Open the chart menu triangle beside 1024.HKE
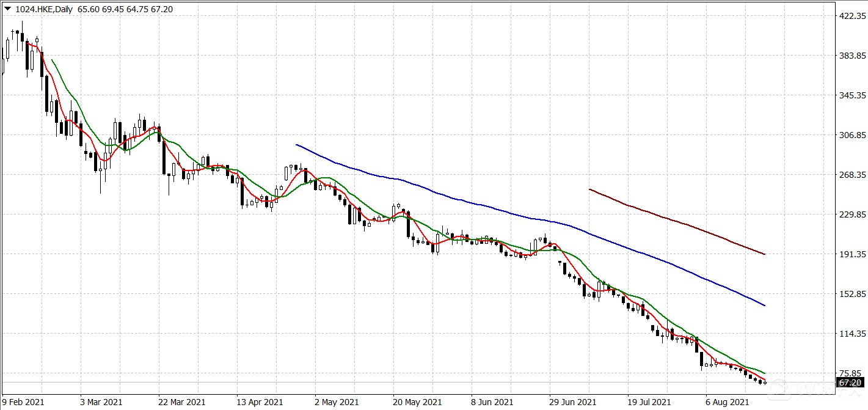The height and width of the screenshot is (410, 868). (7, 9)
